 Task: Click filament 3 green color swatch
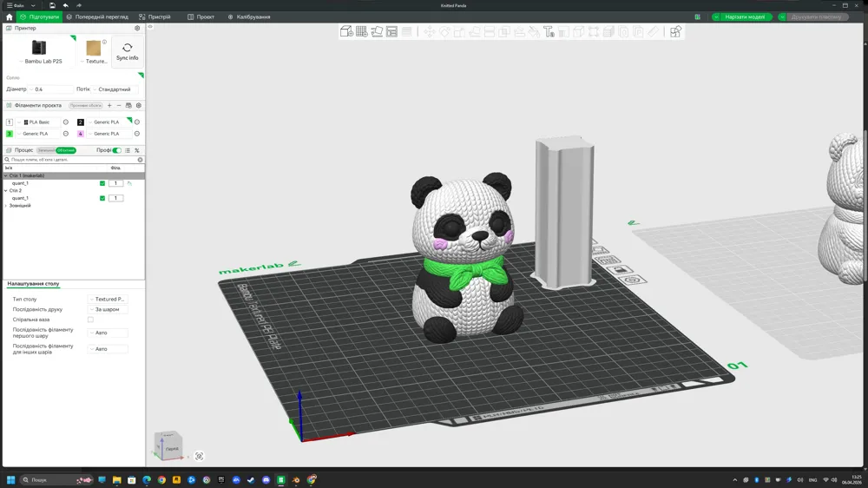pos(9,134)
